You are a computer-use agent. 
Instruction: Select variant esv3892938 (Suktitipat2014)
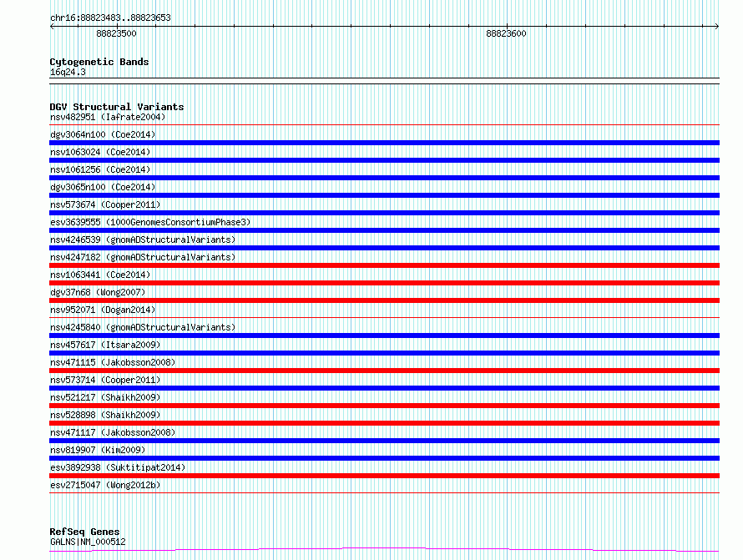click(118, 467)
